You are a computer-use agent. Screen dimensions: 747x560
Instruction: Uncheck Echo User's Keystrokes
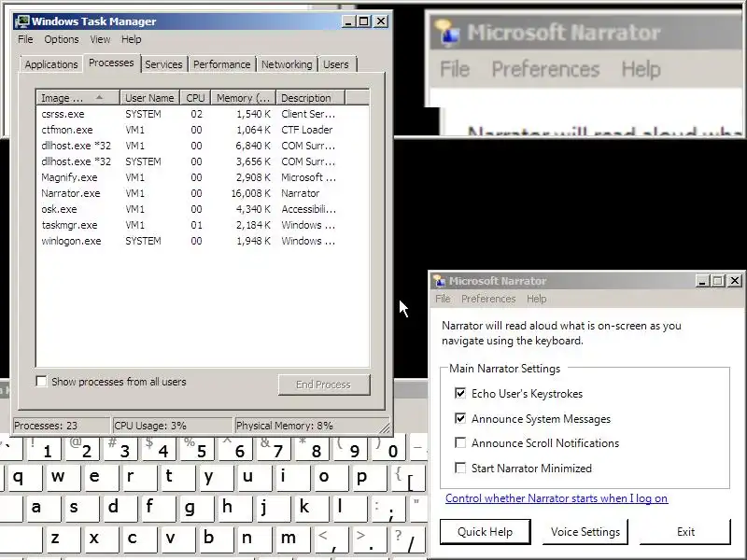pyautogui.click(x=460, y=393)
